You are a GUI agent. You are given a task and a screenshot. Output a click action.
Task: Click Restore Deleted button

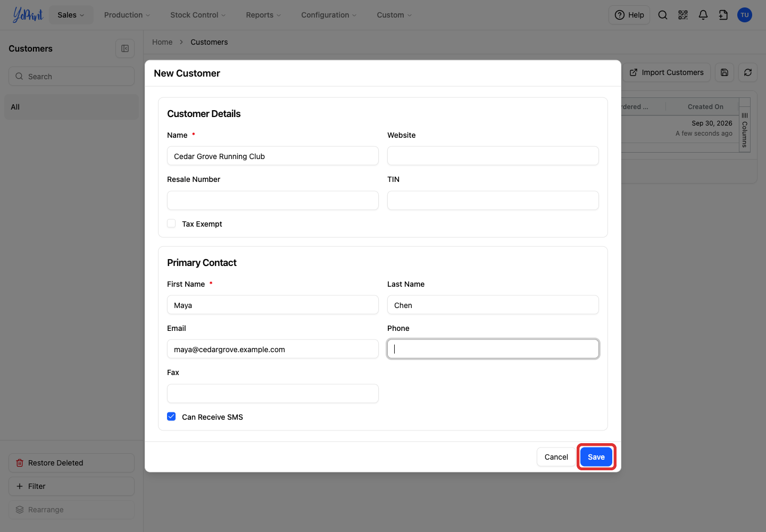pyautogui.click(x=71, y=463)
